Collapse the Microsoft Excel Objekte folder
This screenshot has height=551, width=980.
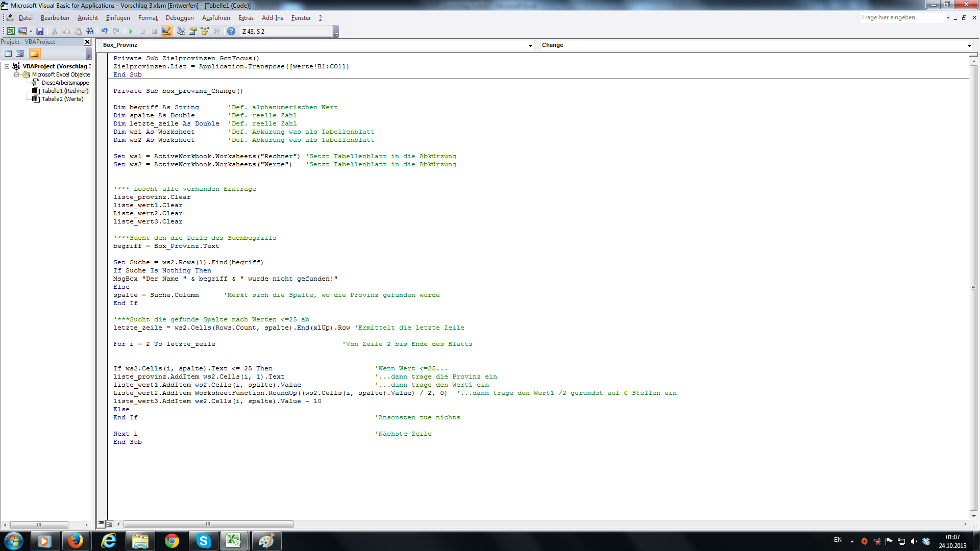point(16,74)
